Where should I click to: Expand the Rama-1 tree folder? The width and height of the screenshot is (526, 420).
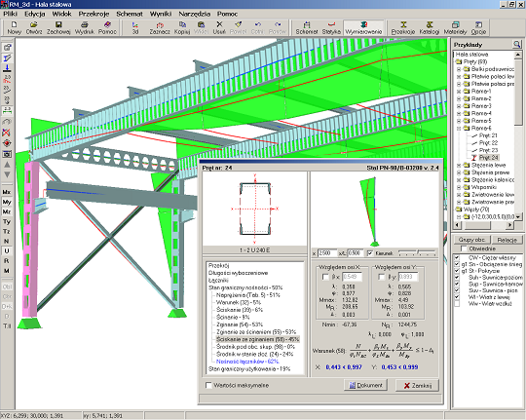coord(459,91)
